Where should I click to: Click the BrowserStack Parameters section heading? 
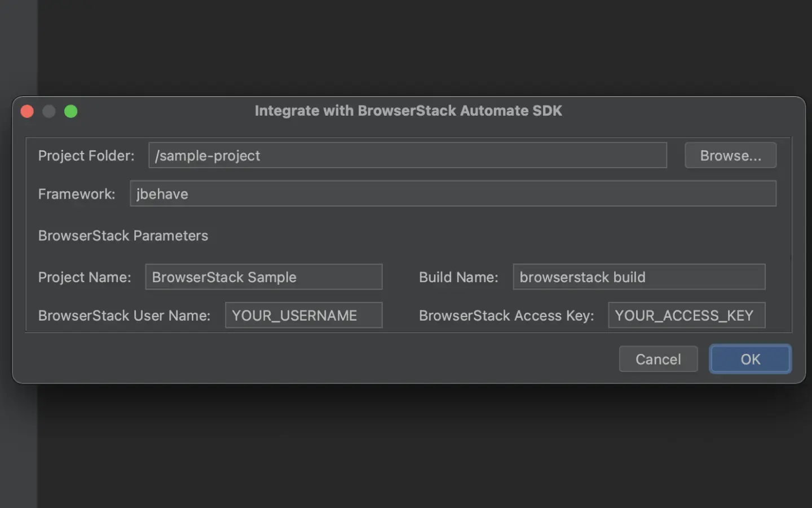point(123,235)
